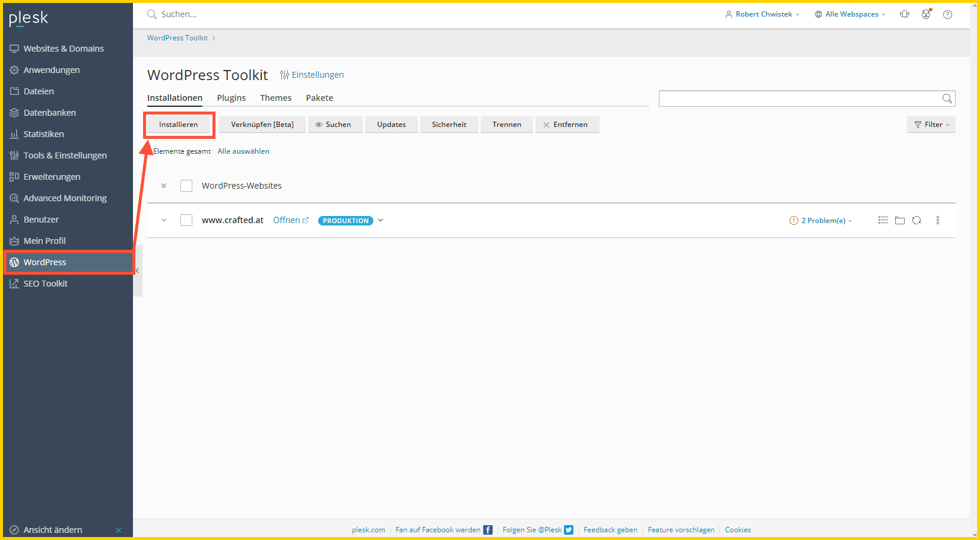
Task: Click the magnifier icon in filter field
Action: point(947,99)
